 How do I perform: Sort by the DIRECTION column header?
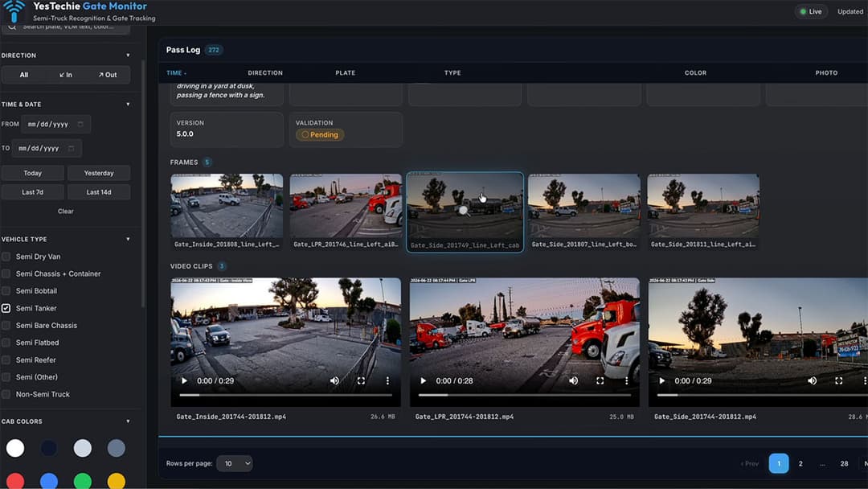tap(265, 73)
